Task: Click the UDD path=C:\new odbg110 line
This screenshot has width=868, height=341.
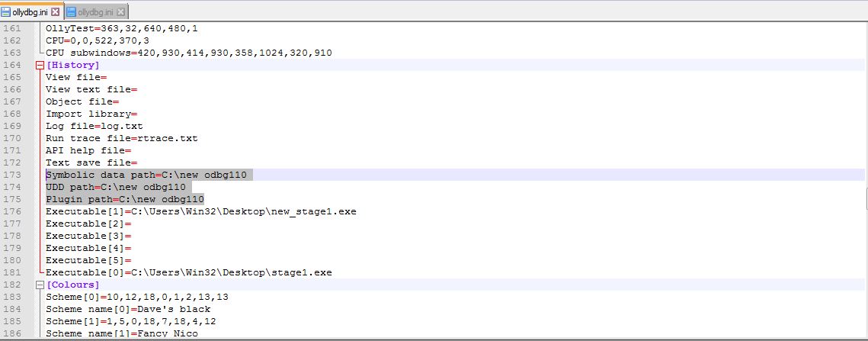Action: click(x=116, y=187)
